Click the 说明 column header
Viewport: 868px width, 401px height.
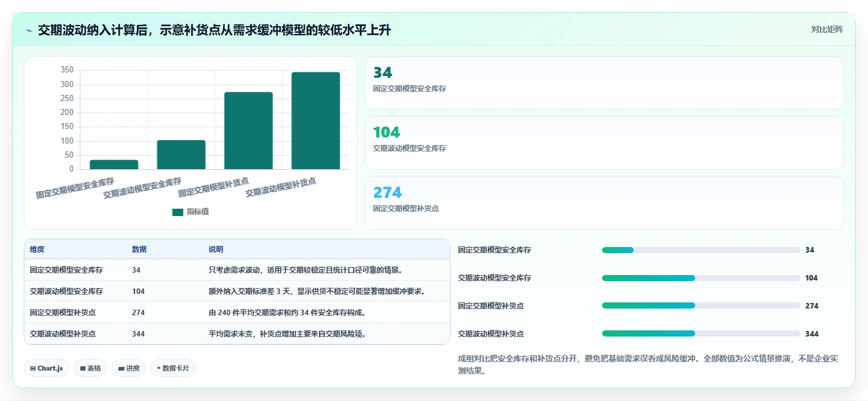[x=215, y=249]
